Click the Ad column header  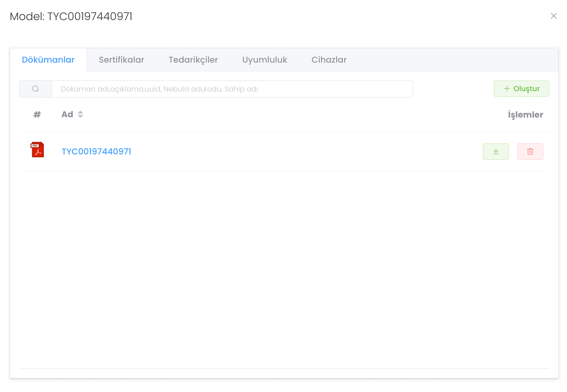click(x=67, y=115)
